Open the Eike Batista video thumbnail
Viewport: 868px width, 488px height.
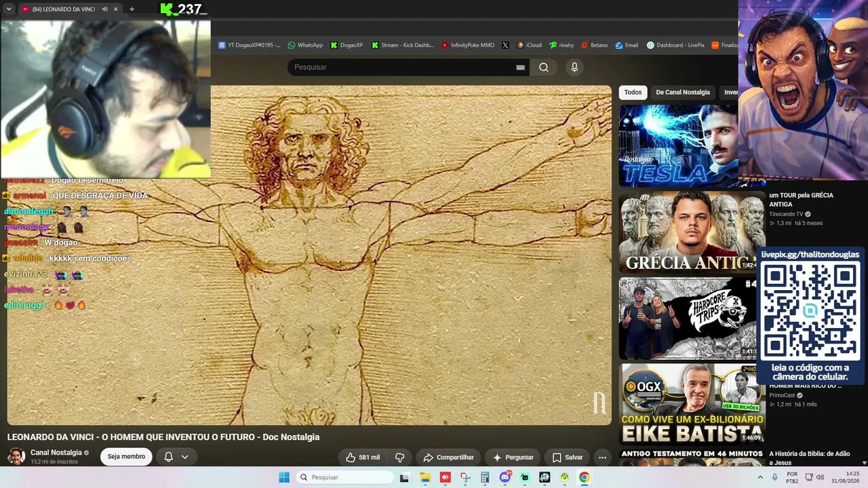click(692, 405)
